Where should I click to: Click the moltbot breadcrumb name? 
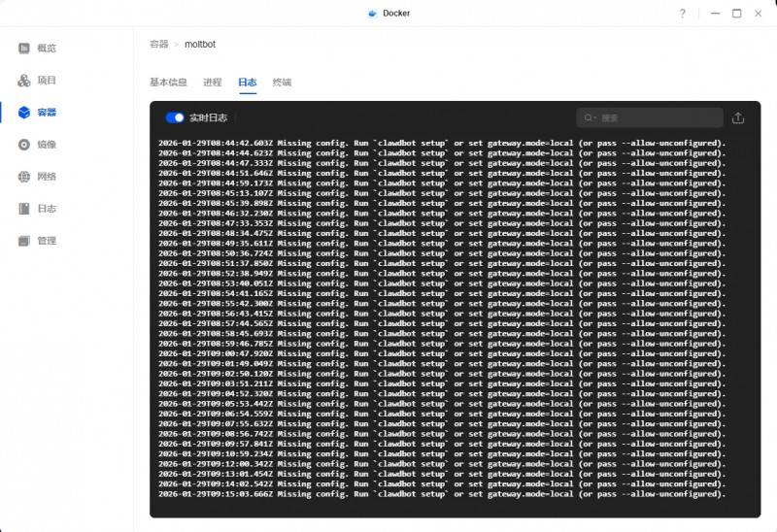tap(200, 44)
